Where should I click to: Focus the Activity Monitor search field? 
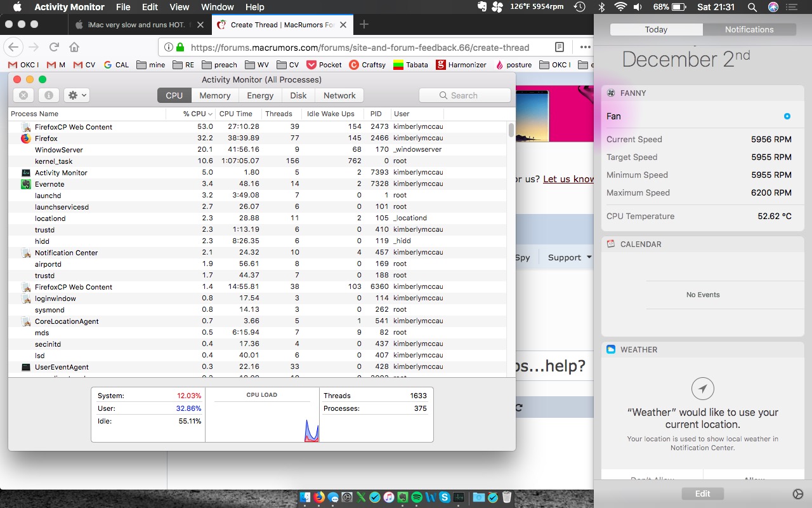[465, 95]
